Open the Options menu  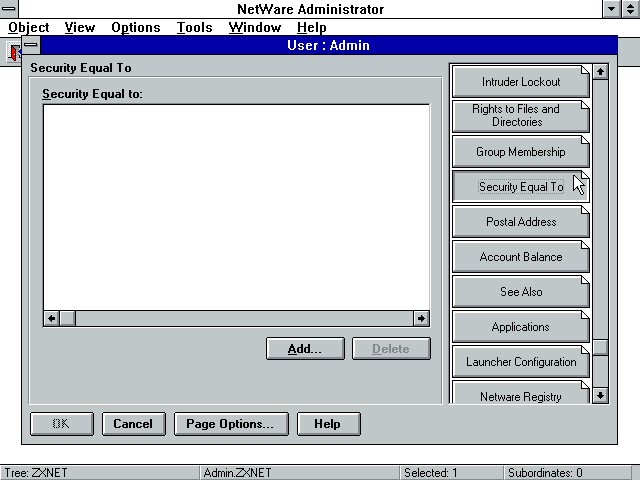(x=136, y=27)
